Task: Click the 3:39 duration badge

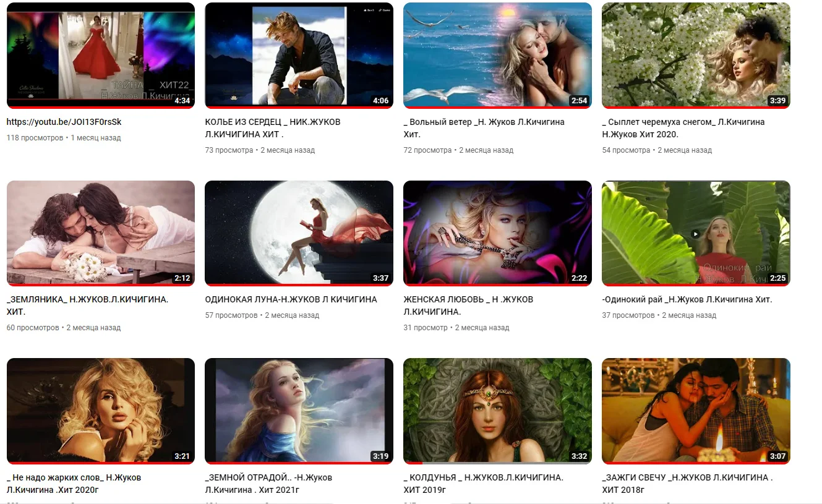Action: [x=777, y=100]
